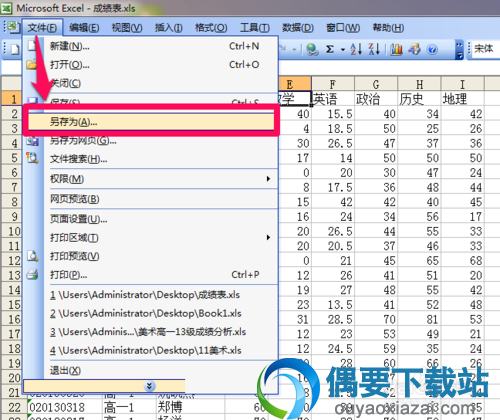The height and width of the screenshot is (420, 500).
Task: Click cell containing 地理
Action: 462,99
